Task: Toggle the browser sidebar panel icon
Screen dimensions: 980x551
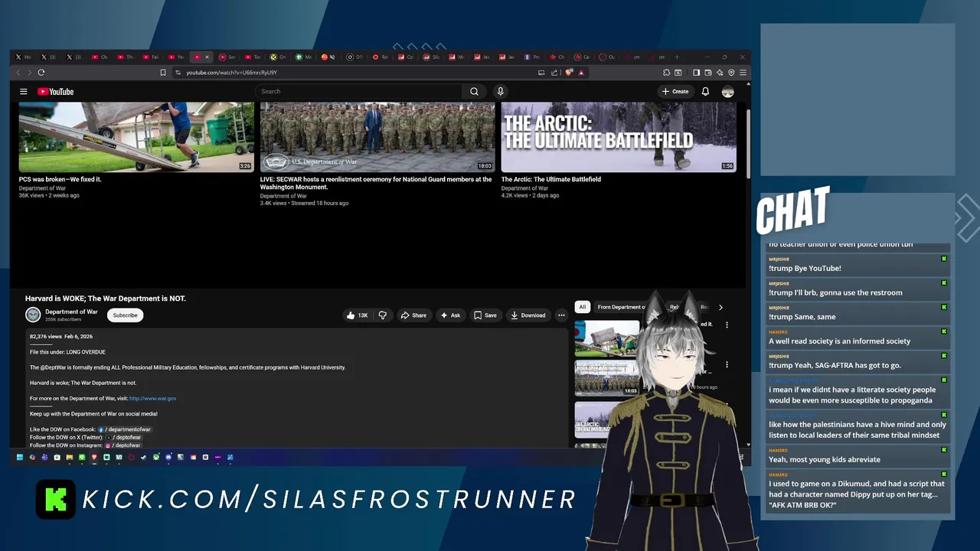Action: coord(697,73)
